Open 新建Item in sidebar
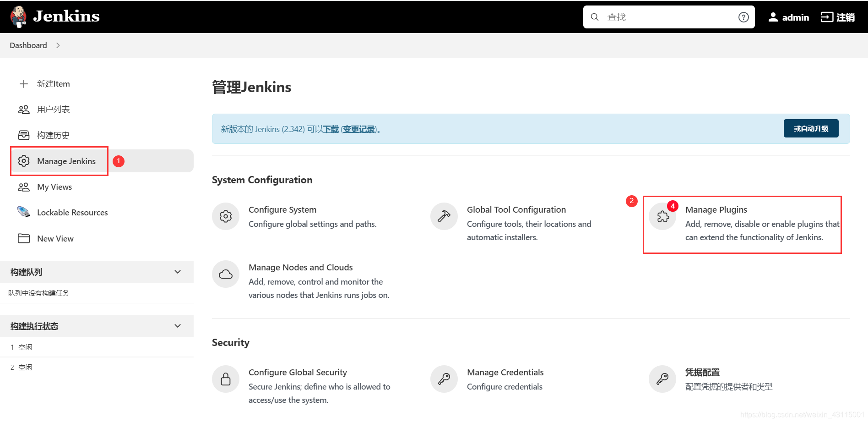This screenshot has width=868, height=423. coord(54,84)
